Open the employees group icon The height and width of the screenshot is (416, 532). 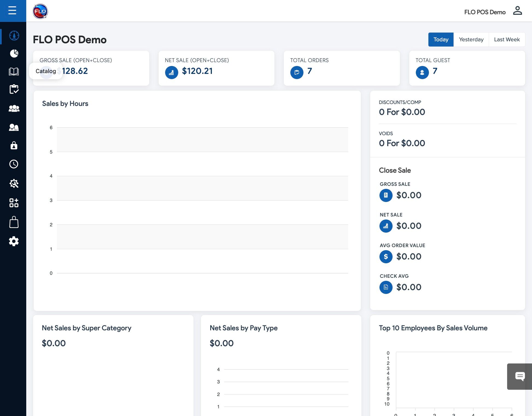[14, 109]
